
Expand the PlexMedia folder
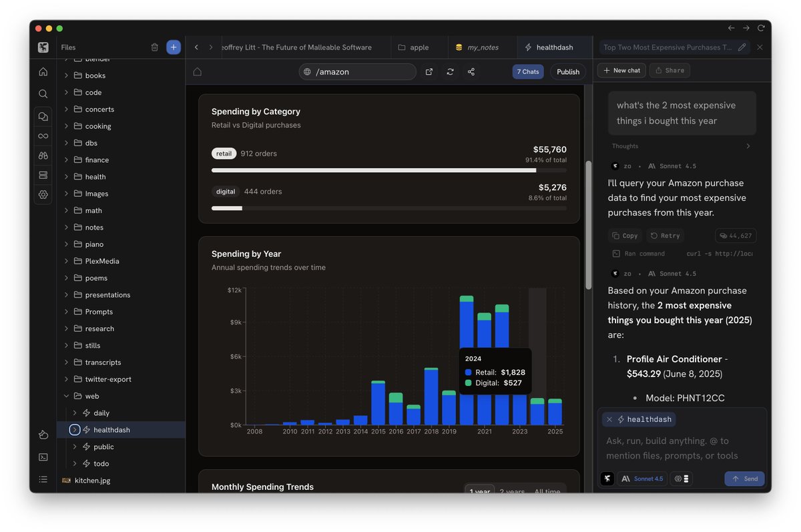pos(67,261)
